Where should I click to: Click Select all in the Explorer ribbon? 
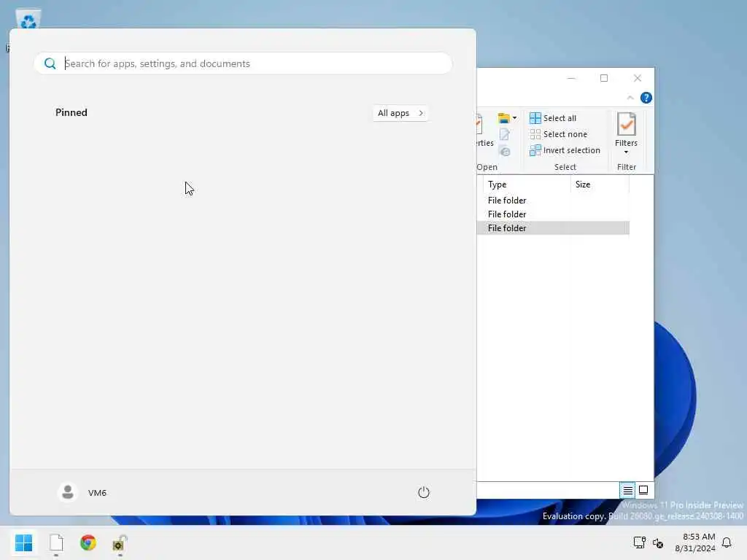[553, 118]
